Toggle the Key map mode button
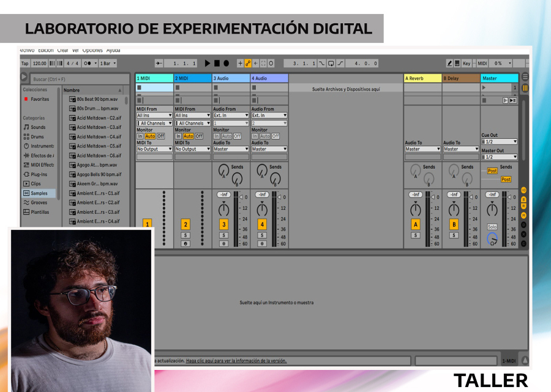The width and height of the screenshot is (551, 392). 467,64
